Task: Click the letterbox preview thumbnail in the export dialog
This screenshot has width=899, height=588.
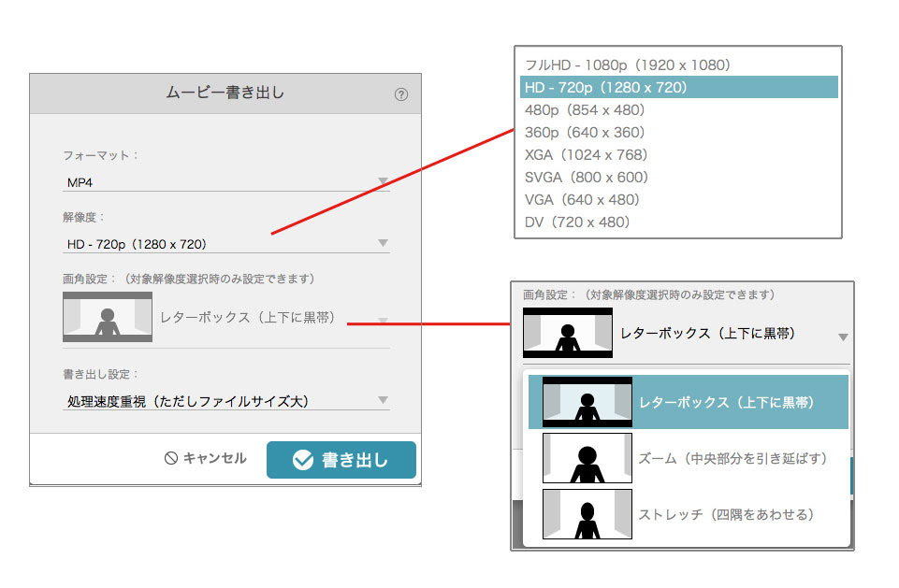Action: pos(108,317)
